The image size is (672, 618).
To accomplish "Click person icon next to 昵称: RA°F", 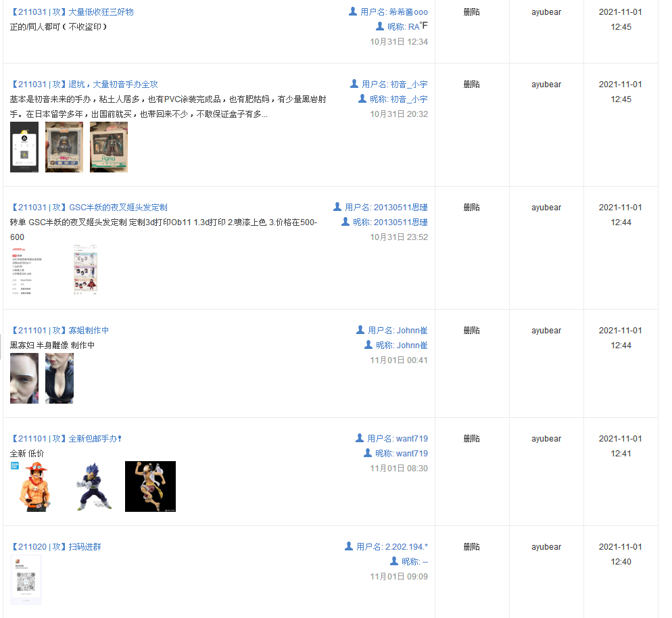I will (380, 26).
